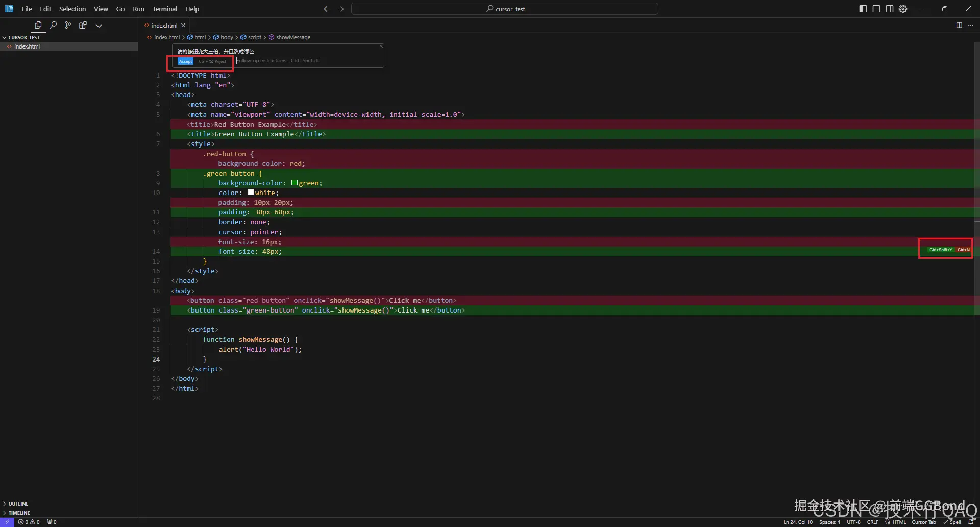Screen dimensions: 980x527
Task: Reject the suggested code changes
Action: click(213, 61)
